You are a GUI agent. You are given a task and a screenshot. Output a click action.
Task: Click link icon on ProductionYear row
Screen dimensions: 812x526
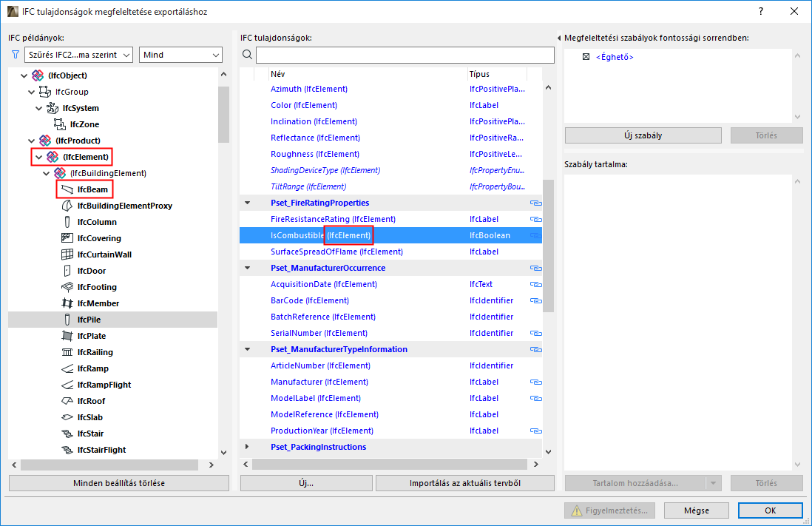click(x=536, y=431)
